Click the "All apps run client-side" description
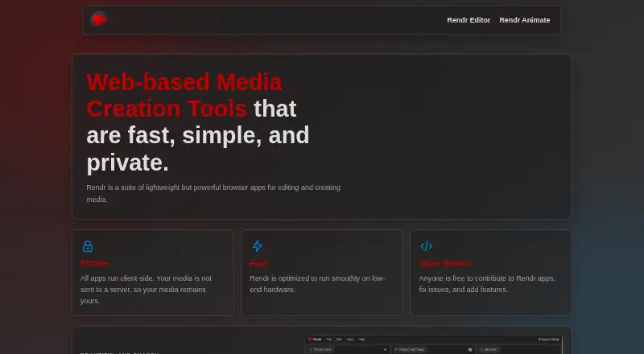 147,290
